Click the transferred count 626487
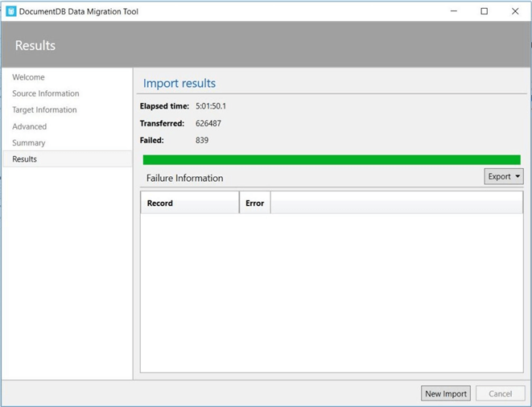This screenshot has height=407, width=532. (208, 123)
